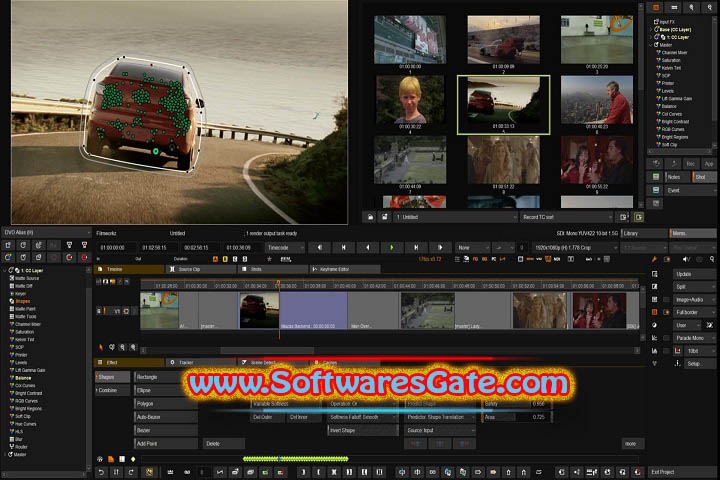Click the Rectangle shape button
This screenshot has width=720, height=480.
point(167,377)
